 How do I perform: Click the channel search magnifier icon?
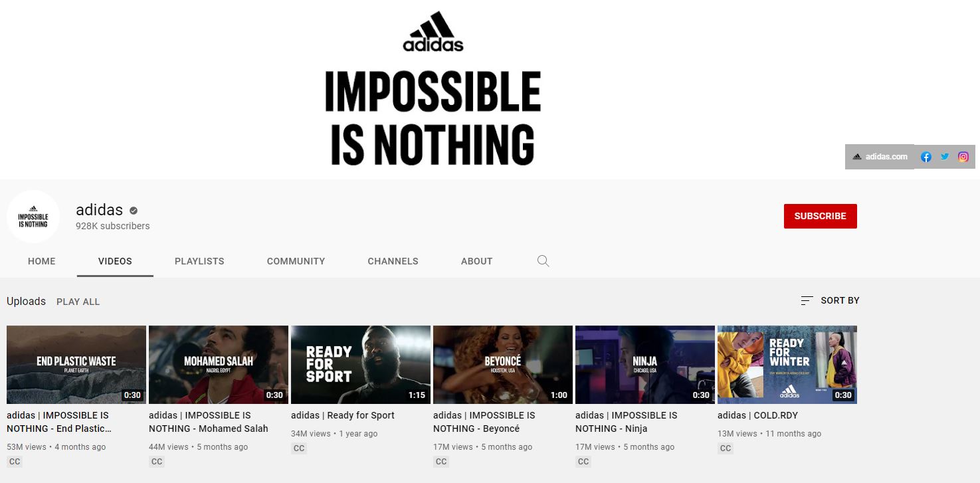543,261
